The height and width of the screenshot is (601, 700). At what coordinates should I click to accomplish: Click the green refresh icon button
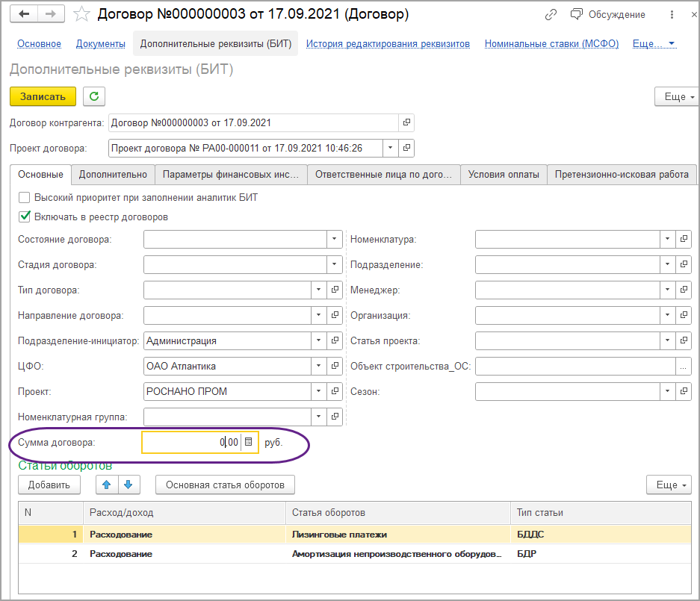94,96
